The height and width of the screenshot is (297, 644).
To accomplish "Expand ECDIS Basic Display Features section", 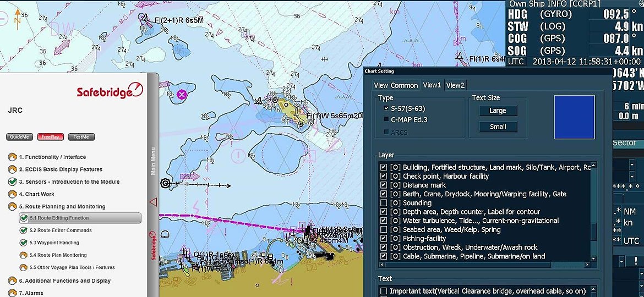I will 60,169.
